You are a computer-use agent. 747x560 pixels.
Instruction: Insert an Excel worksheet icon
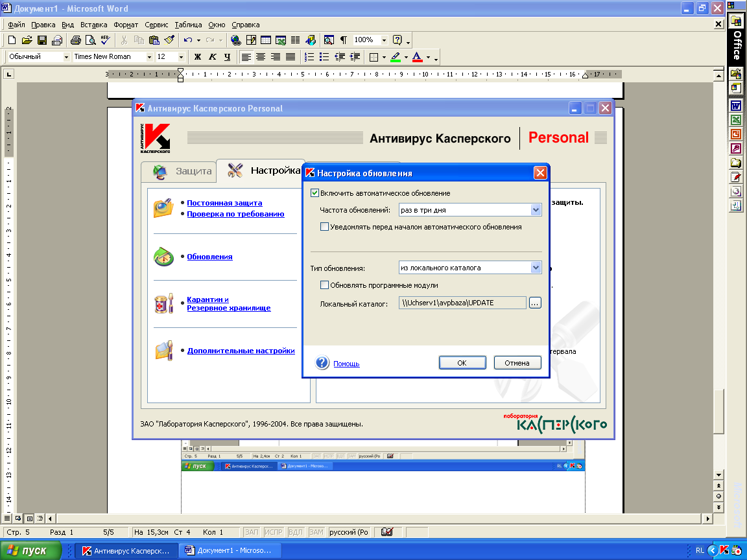[281, 40]
